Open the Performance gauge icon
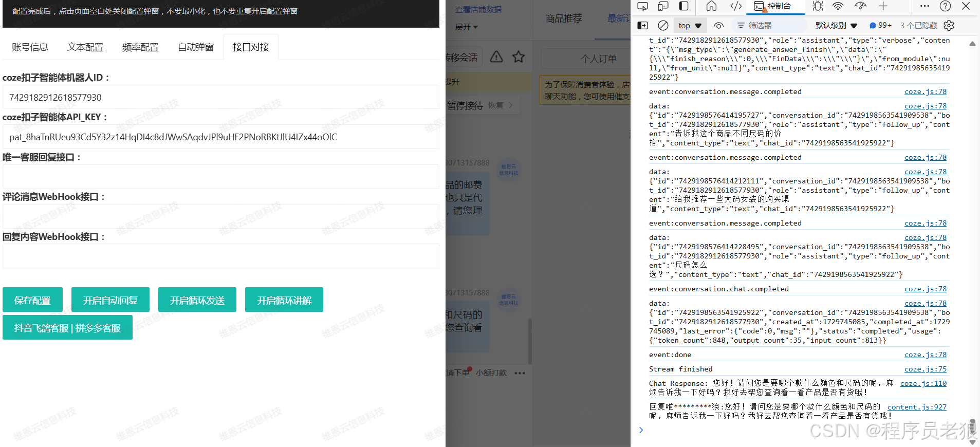The width and height of the screenshot is (980, 447). tap(860, 6)
